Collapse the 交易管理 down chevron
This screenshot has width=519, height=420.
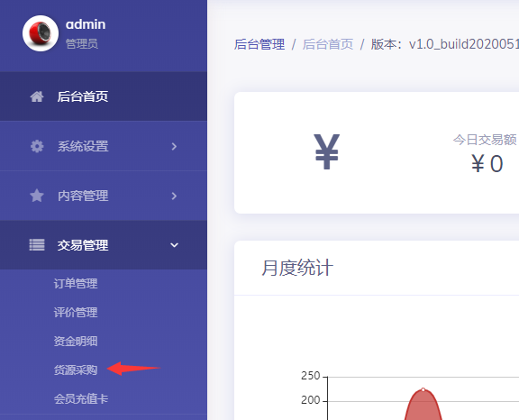(174, 245)
